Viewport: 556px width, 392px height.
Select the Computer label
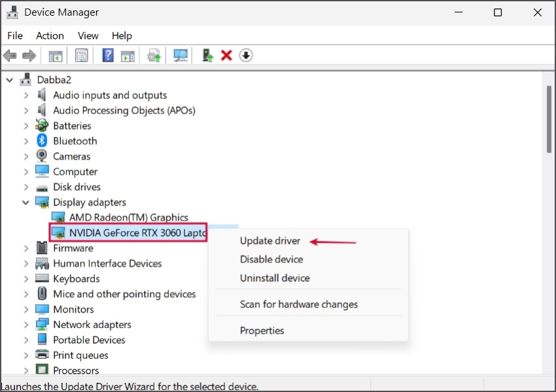[x=75, y=171]
